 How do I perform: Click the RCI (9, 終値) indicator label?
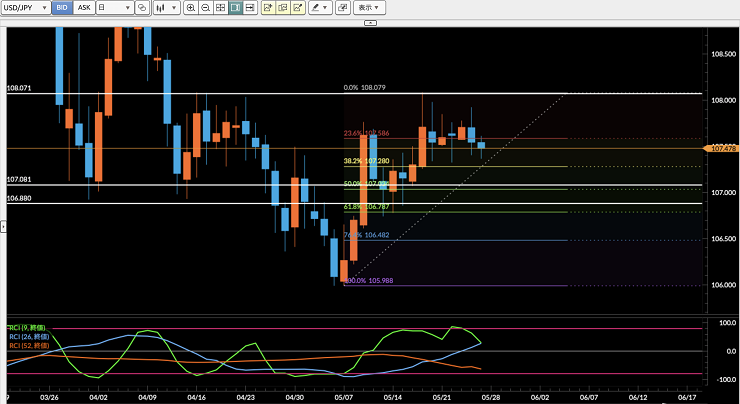coord(27,328)
